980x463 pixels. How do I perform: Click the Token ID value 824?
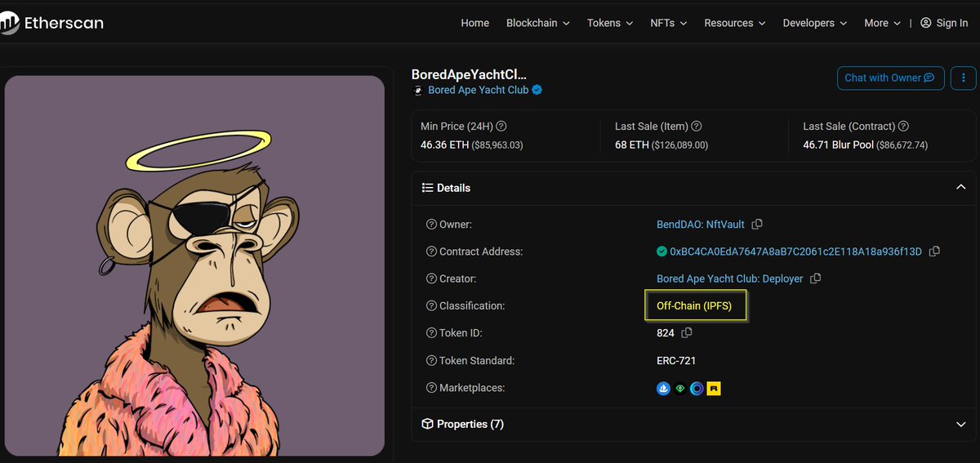(666, 333)
